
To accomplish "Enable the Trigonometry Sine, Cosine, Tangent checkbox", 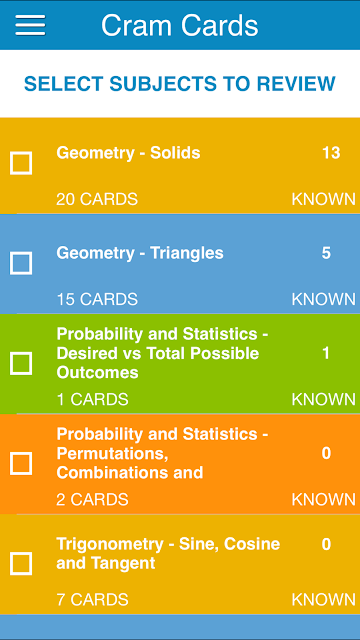I will pos(21,564).
